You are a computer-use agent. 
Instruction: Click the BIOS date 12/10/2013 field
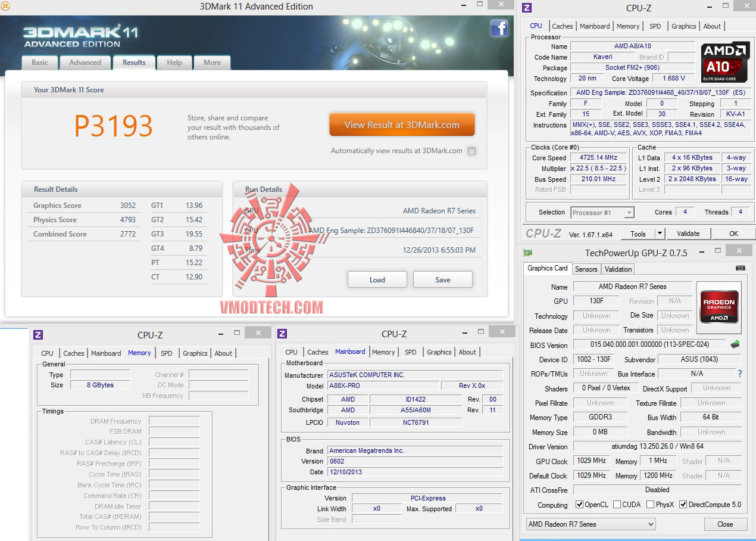[415, 472]
